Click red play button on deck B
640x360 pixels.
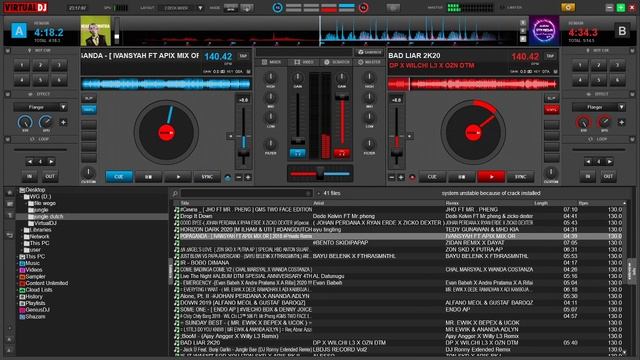(x=491, y=177)
